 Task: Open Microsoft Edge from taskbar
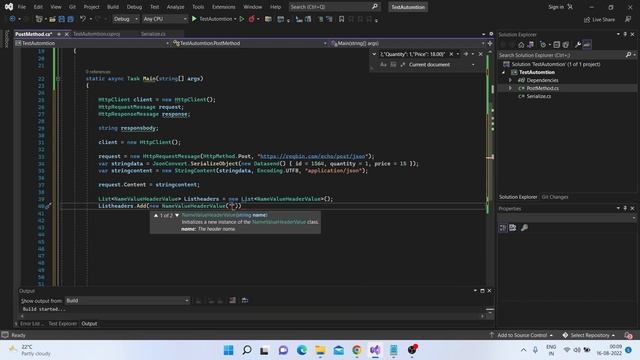pyautogui.click(x=302, y=350)
